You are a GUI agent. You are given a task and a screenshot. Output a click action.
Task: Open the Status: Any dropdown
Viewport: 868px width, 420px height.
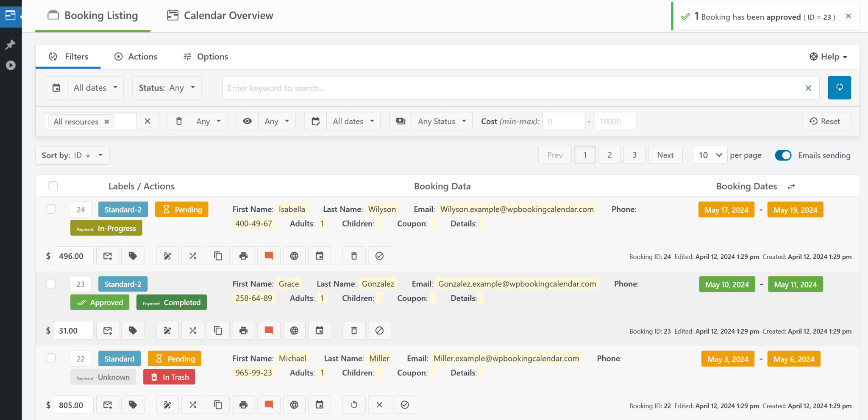(x=167, y=88)
